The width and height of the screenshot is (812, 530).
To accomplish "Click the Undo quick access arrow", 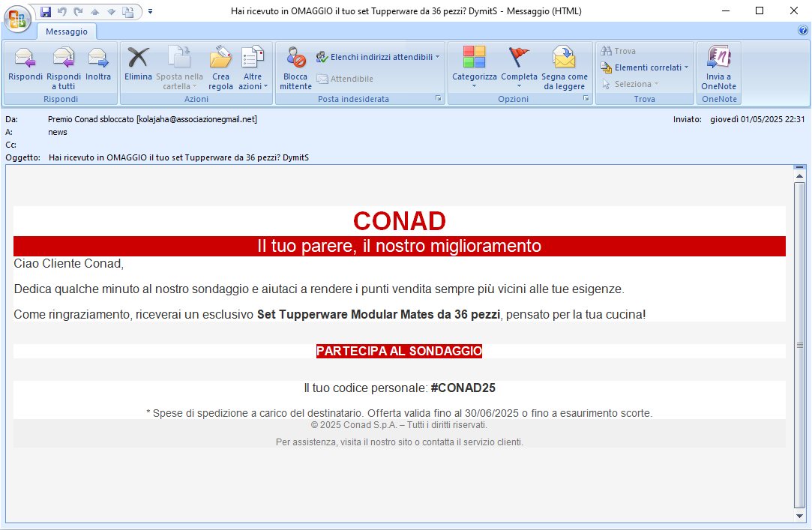I will [62, 11].
